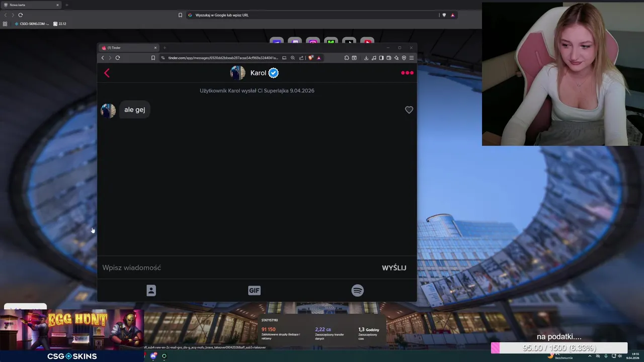The width and height of the screenshot is (644, 362).
Task: Like the 'ale gej' message with heart
Action: click(x=409, y=110)
